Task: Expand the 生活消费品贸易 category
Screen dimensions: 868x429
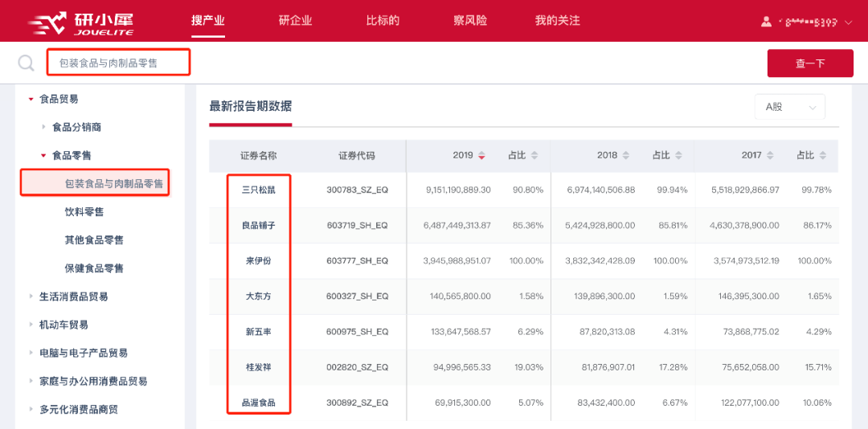Action: click(x=31, y=296)
